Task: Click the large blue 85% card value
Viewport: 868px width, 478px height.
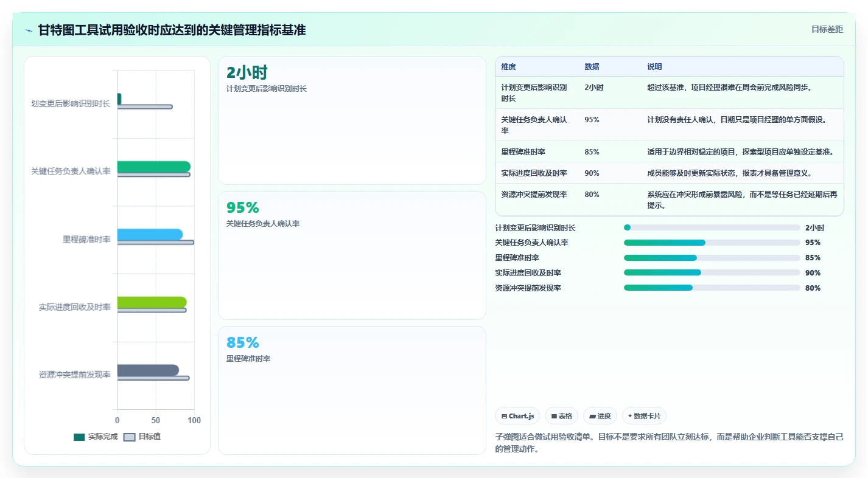Action: coord(243,342)
